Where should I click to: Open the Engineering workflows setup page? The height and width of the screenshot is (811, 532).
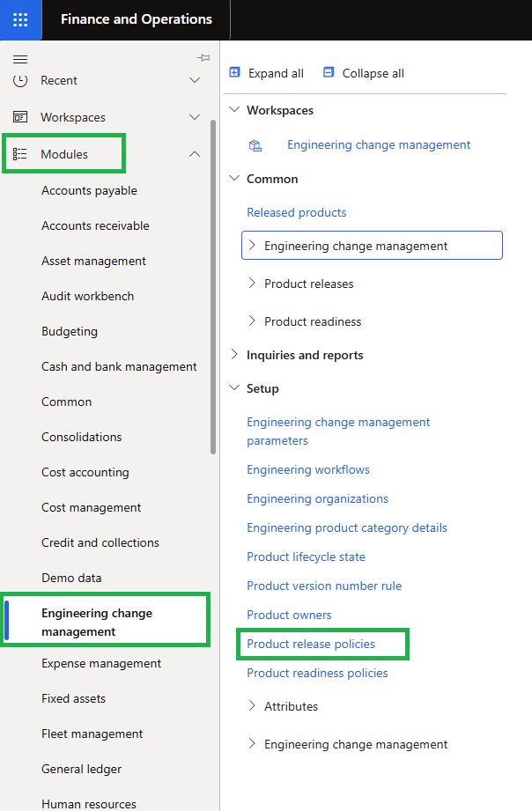(307, 469)
